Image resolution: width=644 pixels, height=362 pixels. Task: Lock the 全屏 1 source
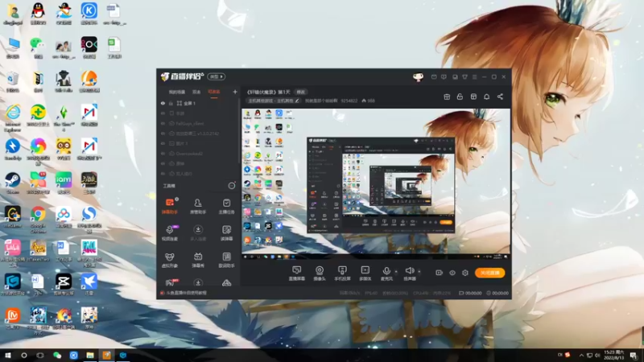[x=171, y=104]
